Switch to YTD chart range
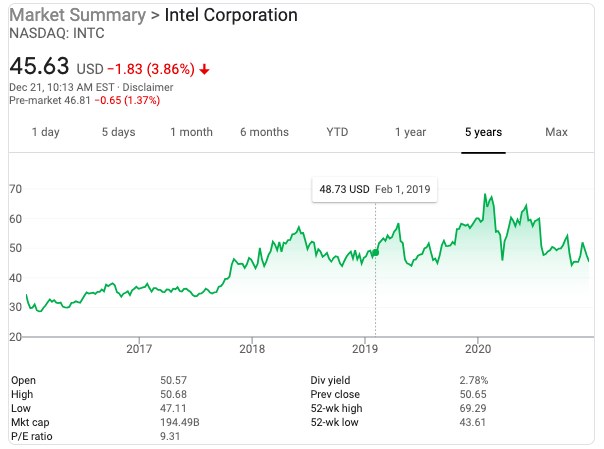This screenshot has width=604, height=449. pos(337,132)
